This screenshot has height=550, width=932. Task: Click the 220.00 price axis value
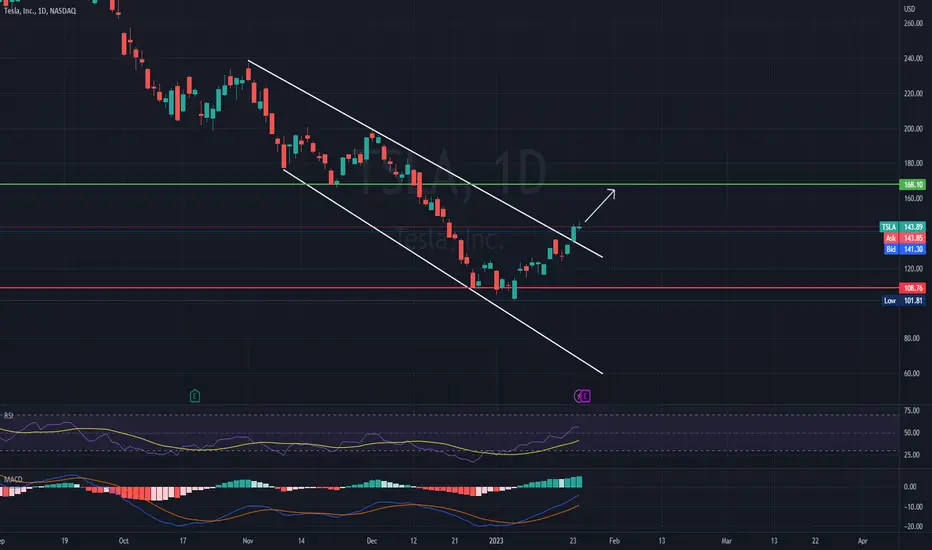pos(913,93)
